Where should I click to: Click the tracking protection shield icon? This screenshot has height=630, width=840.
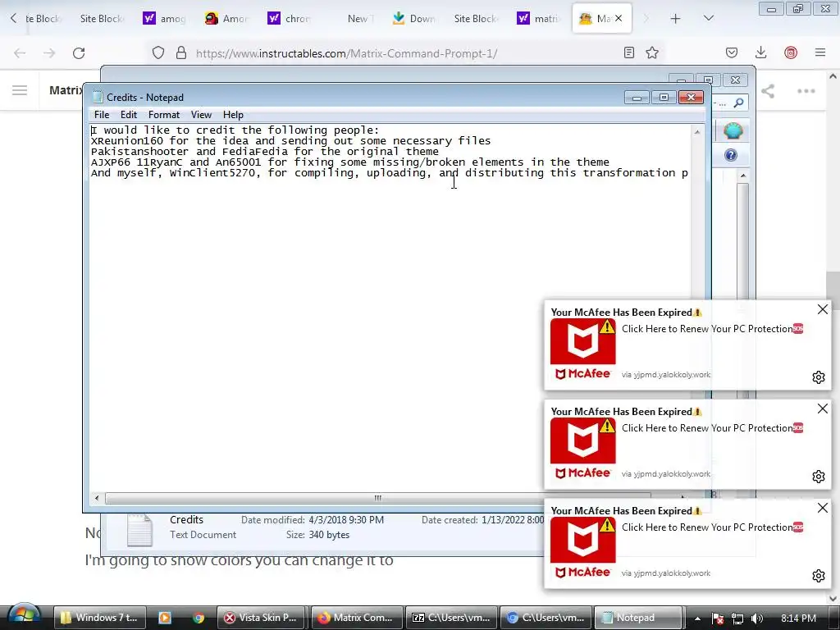(x=158, y=52)
